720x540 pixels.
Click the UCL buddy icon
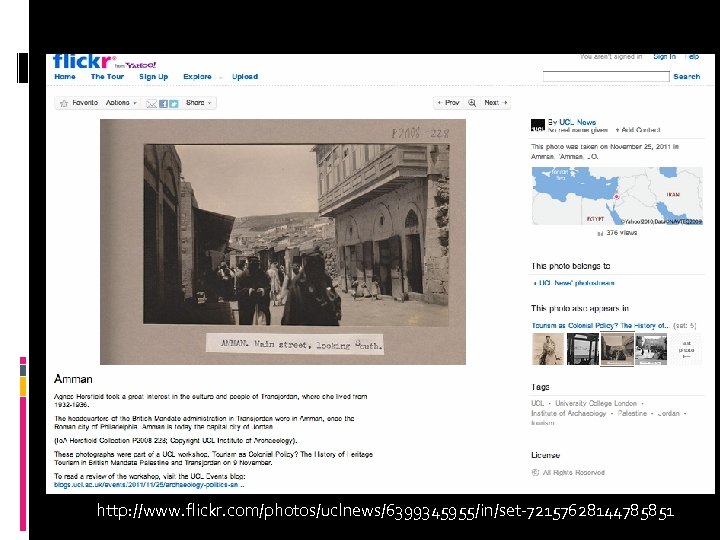[538, 125]
